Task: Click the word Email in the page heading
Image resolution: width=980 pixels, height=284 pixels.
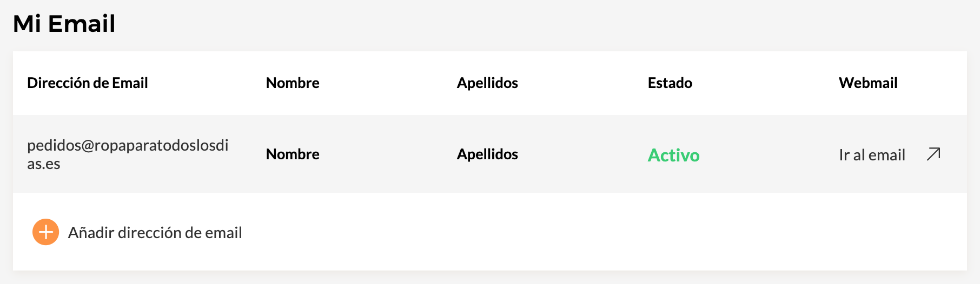Action: (81, 24)
